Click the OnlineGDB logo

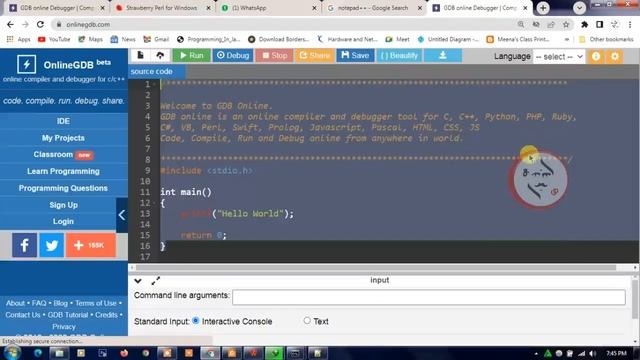[x=64, y=64]
